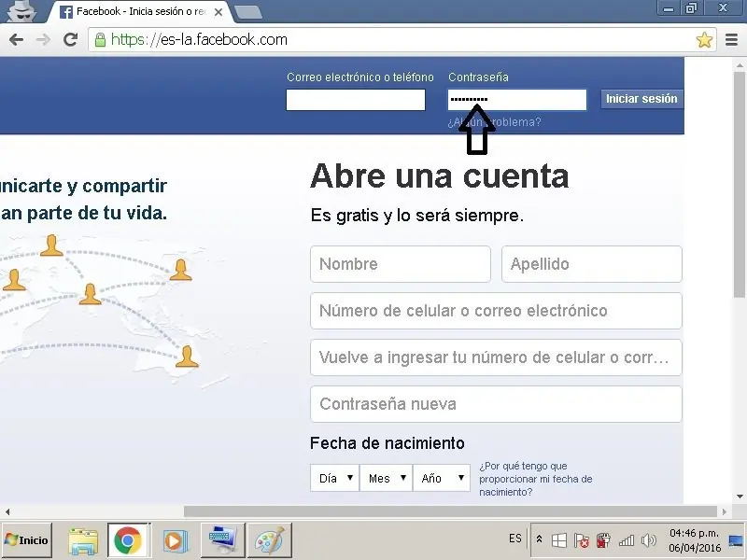The width and height of the screenshot is (747, 560).
Task: Click the scroll right arrow
Action: (x=725, y=511)
